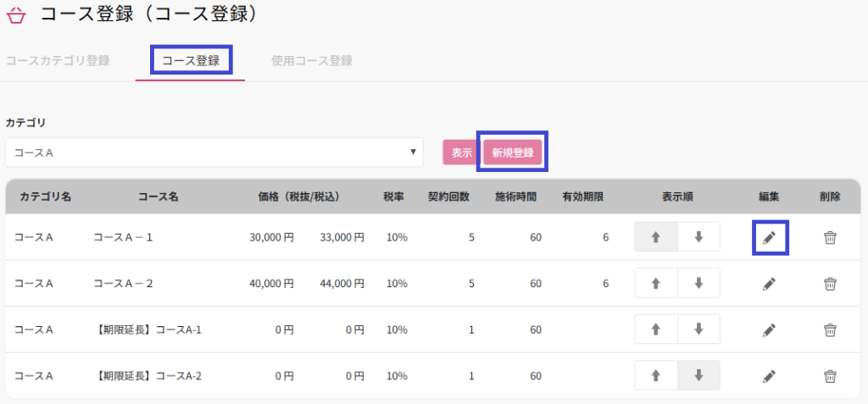Move コースA－2 down in display order

point(698,283)
